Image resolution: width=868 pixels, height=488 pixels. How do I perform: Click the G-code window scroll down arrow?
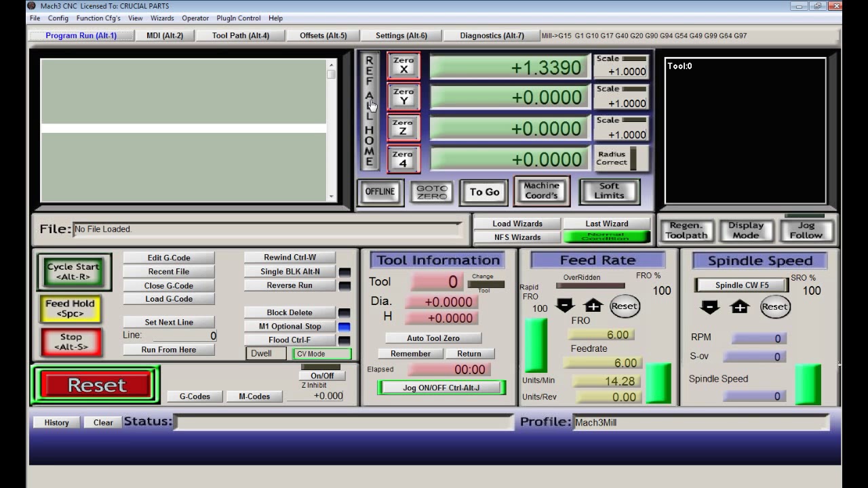(x=331, y=197)
